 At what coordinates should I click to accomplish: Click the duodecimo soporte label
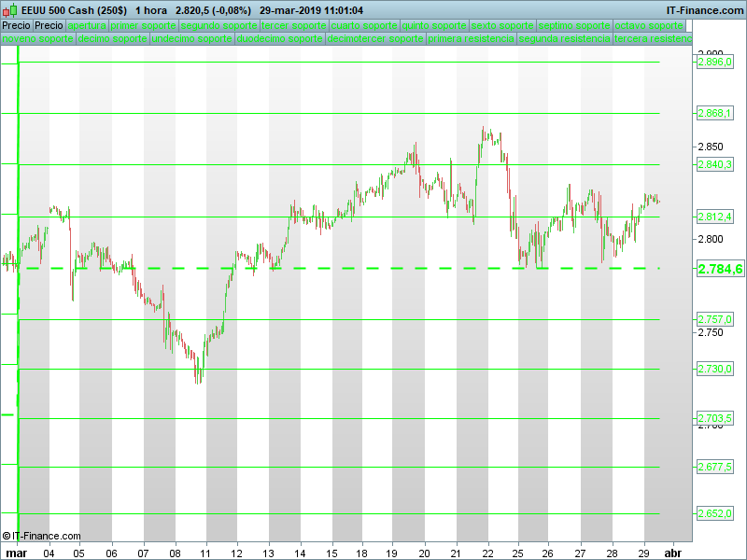pyautogui.click(x=280, y=39)
